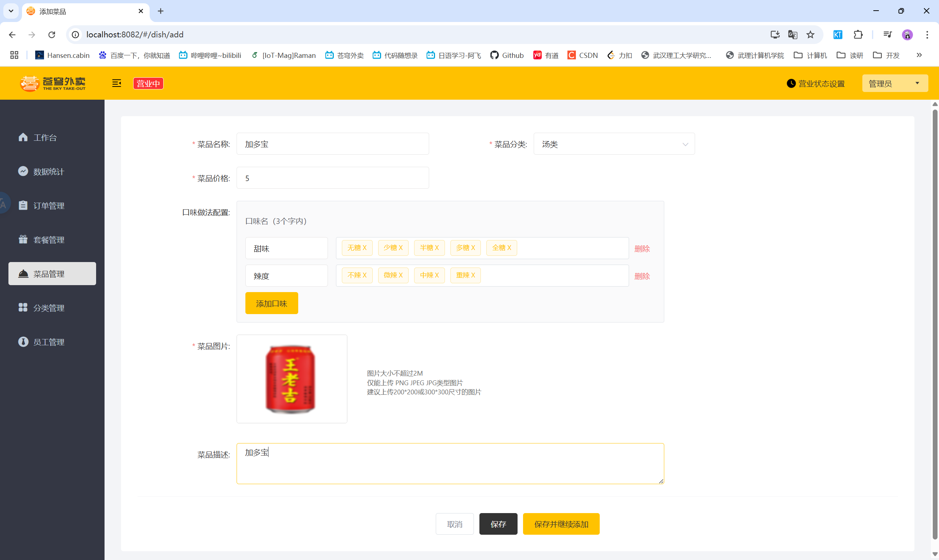Expand the bookmarks overflow chevron
The height and width of the screenshot is (560, 939).
919,55
